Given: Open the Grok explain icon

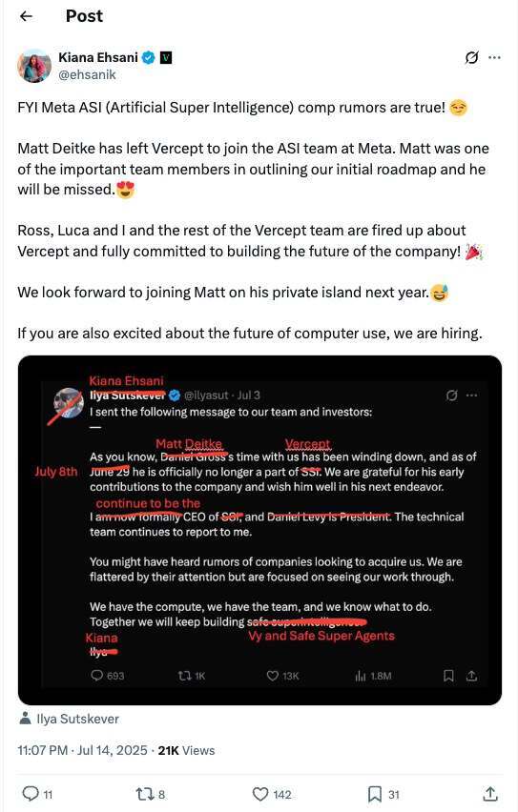Looking at the screenshot, I should click(471, 57).
